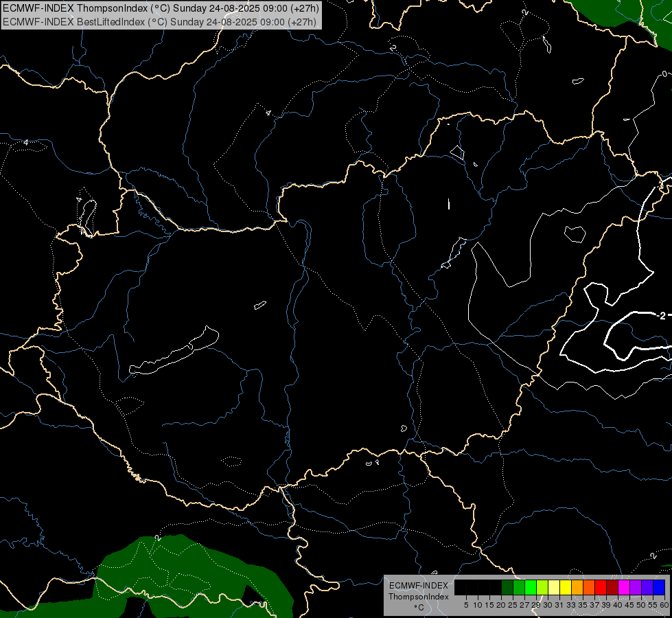Click the legend label ThompsonIndex

tap(419, 597)
